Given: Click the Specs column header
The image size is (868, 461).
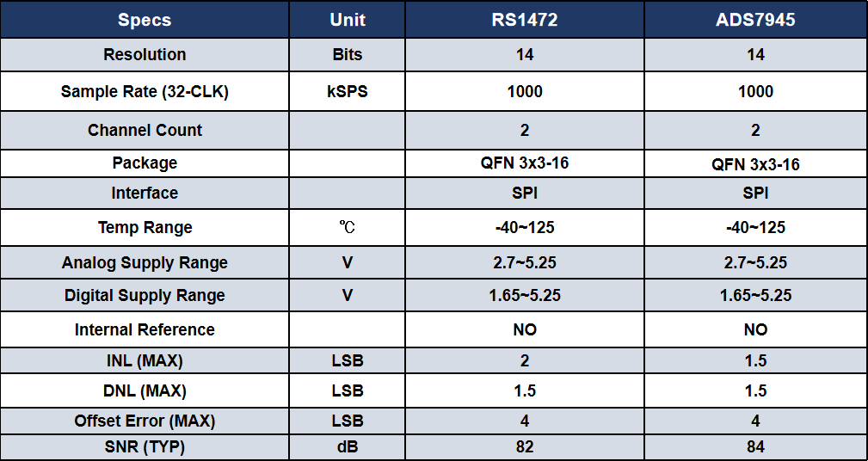Looking at the screenshot, I should point(145,20).
